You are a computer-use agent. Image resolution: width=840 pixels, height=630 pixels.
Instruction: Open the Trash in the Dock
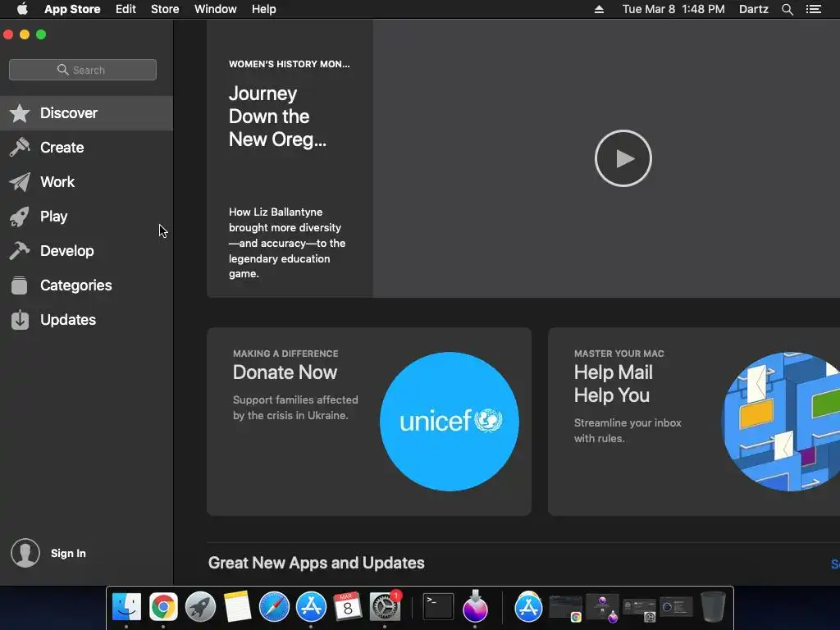click(713, 607)
